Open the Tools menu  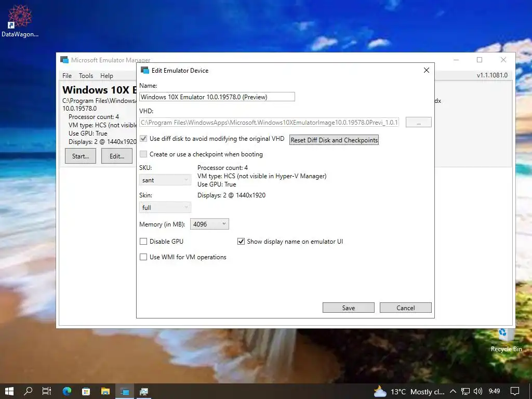click(86, 76)
